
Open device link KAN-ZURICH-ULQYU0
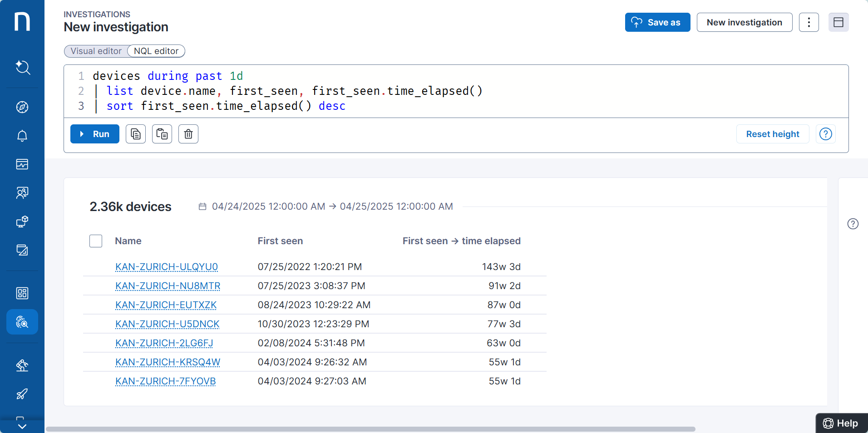click(167, 267)
